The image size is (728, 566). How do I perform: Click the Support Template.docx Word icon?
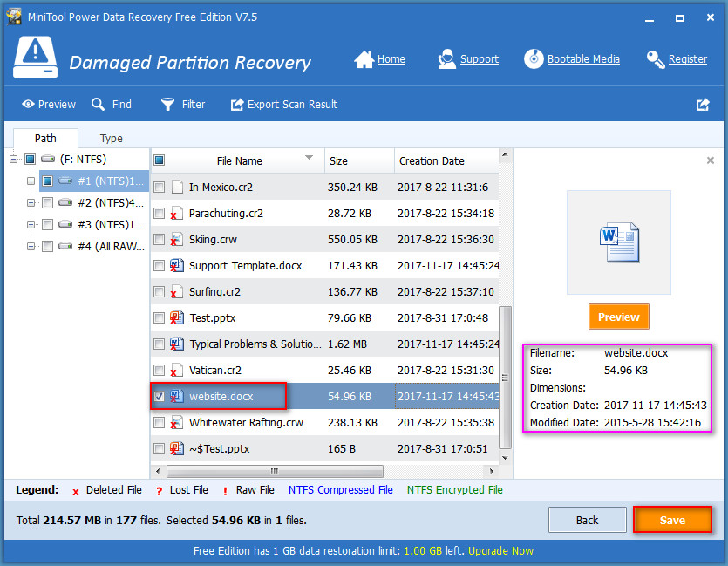click(176, 266)
